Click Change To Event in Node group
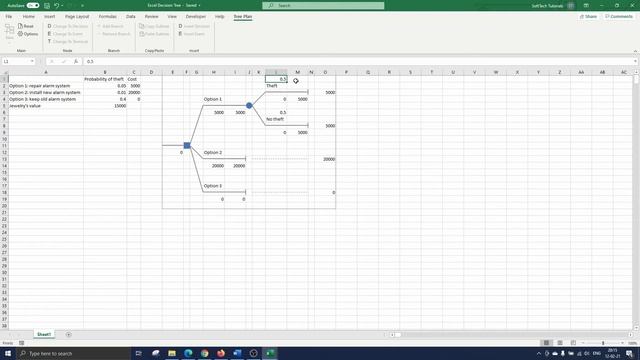 (65, 34)
